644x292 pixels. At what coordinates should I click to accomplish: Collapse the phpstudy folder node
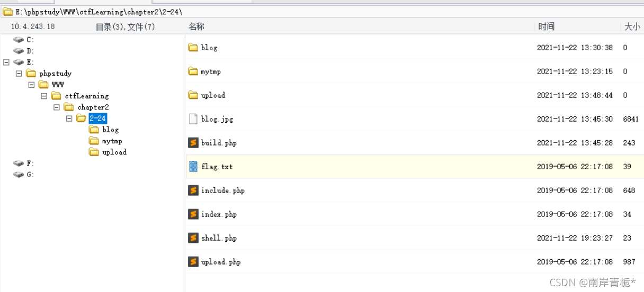[x=19, y=74]
